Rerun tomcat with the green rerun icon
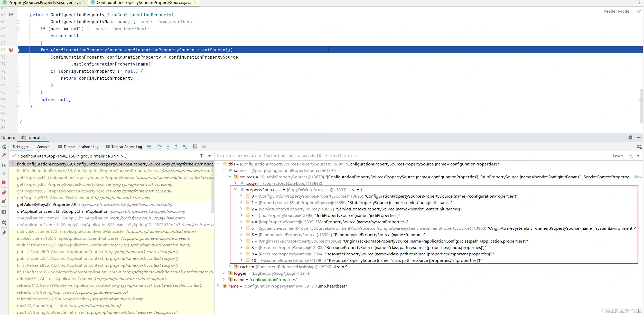 pos(4,147)
